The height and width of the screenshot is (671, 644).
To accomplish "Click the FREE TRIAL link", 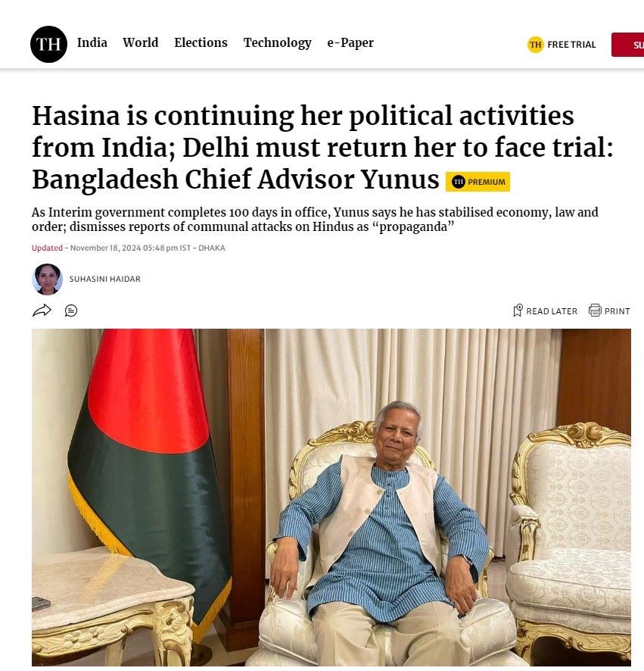I will pyautogui.click(x=571, y=45).
